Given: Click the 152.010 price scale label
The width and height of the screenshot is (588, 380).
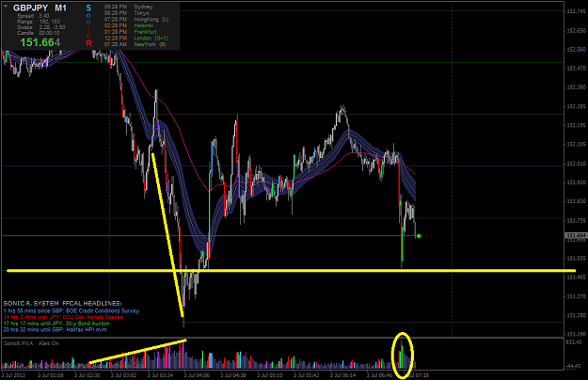Looking at the screenshot, I should tap(576, 164).
